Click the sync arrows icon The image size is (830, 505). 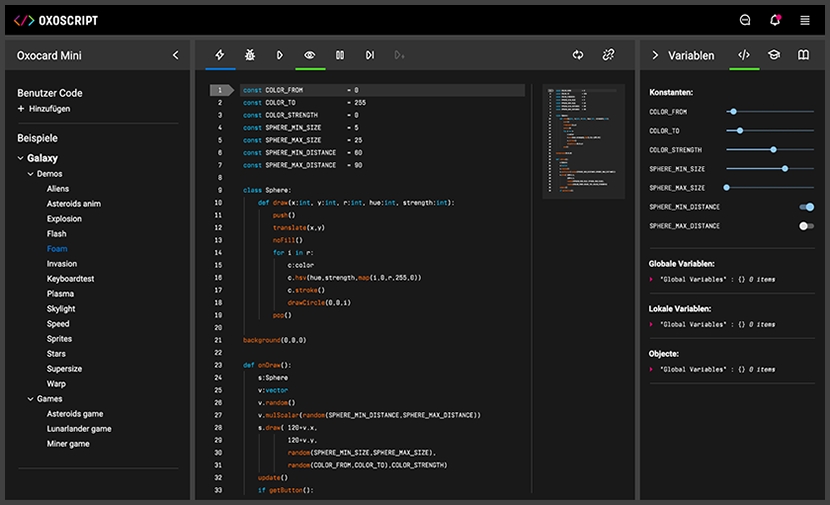578,55
